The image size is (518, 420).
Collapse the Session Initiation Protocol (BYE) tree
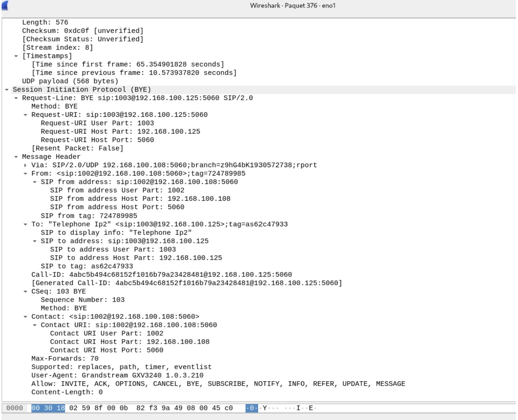(x=7, y=90)
